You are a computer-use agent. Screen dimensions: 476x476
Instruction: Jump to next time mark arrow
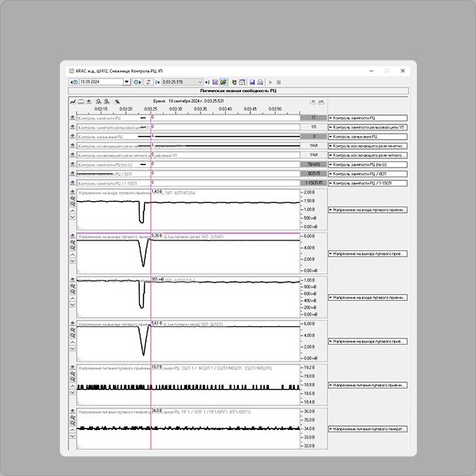click(x=207, y=82)
